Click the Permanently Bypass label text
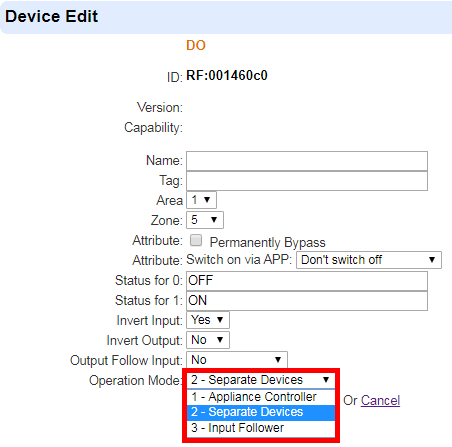The height and width of the screenshot is (447, 452). click(267, 243)
